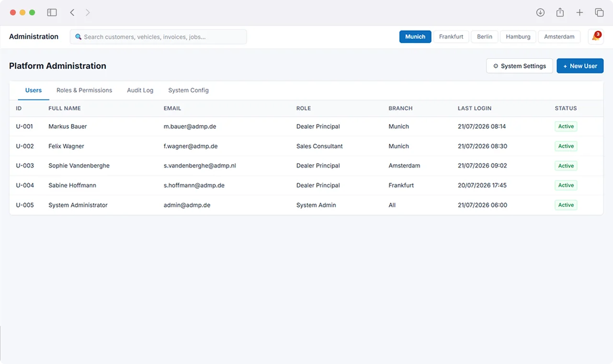Select user ID U-004
Image resolution: width=613 pixels, height=364 pixels.
point(25,185)
